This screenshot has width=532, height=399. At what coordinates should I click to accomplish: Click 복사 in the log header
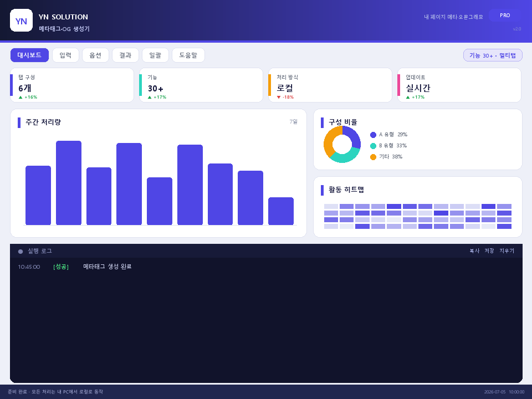(x=474, y=250)
